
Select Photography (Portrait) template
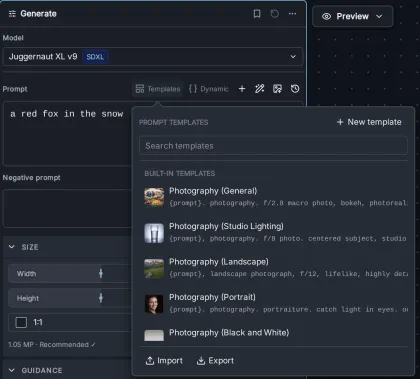[275, 303]
